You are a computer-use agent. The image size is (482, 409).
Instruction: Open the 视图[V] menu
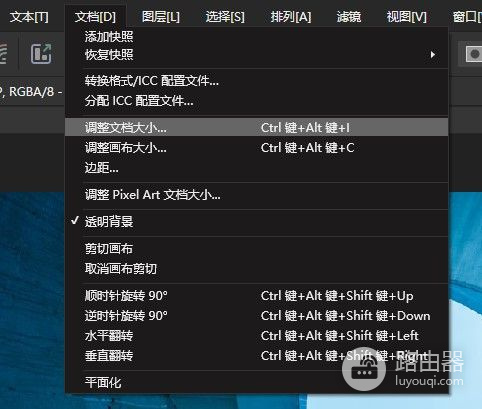coord(407,17)
